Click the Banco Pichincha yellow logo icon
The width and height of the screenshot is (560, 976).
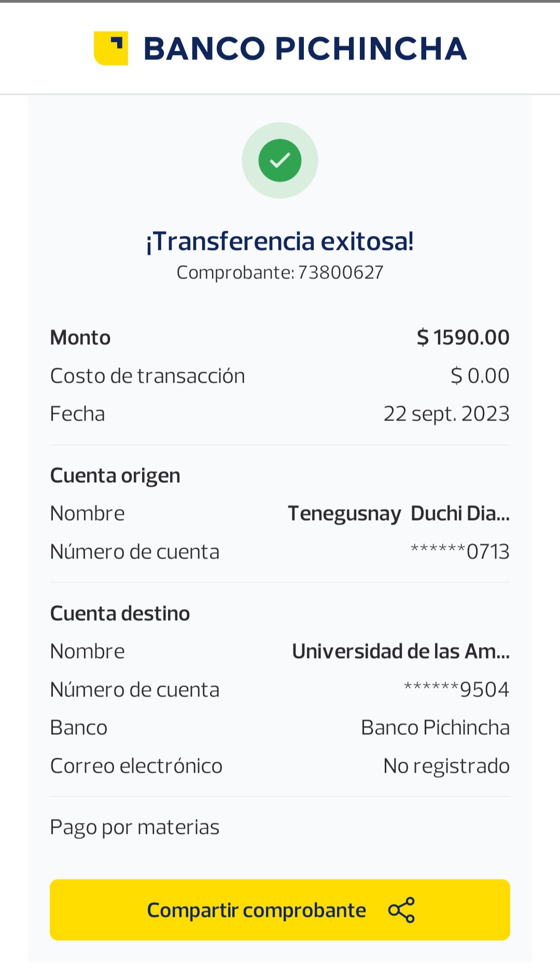tap(111, 48)
